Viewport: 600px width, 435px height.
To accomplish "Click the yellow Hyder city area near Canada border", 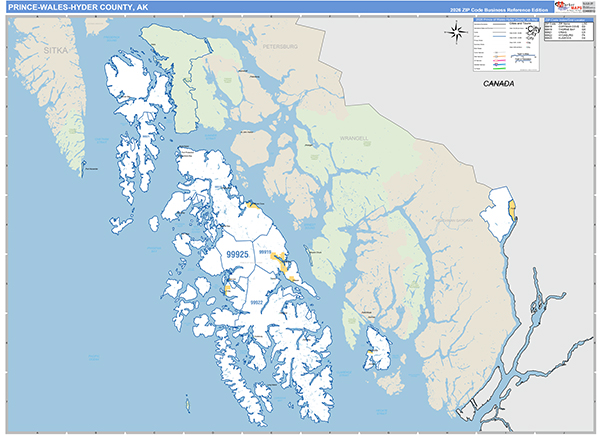I will pos(512,210).
